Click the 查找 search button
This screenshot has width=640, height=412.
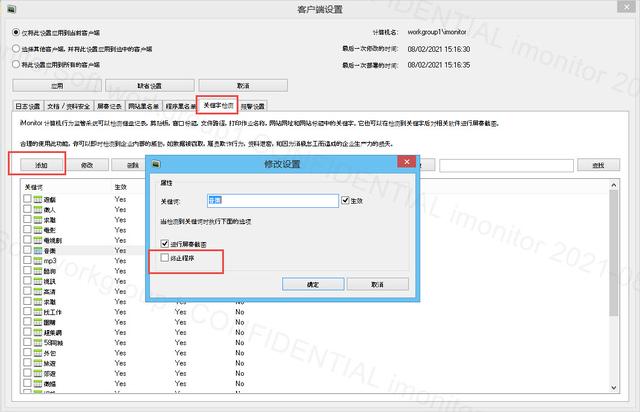598,165
